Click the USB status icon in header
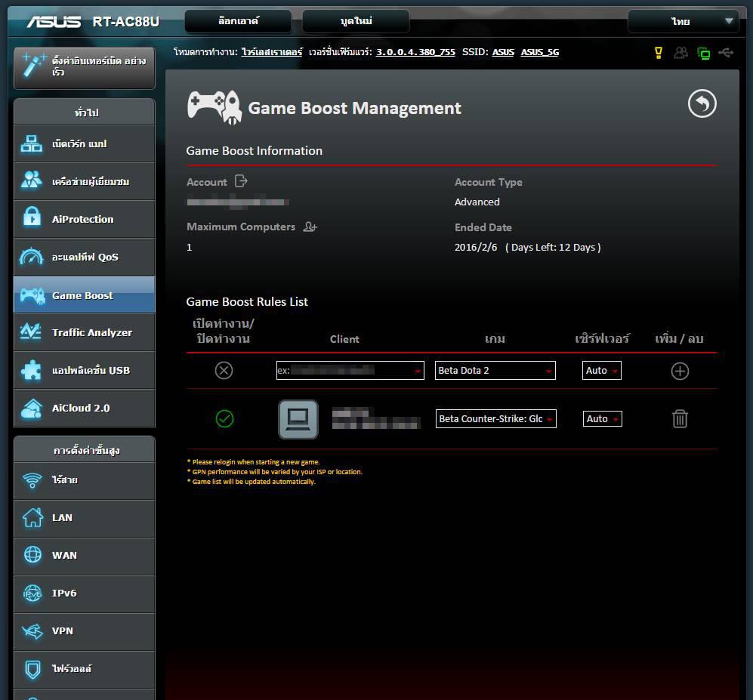The height and width of the screenshot is (700, 753). pyautogui.click(x=726, y=52)
